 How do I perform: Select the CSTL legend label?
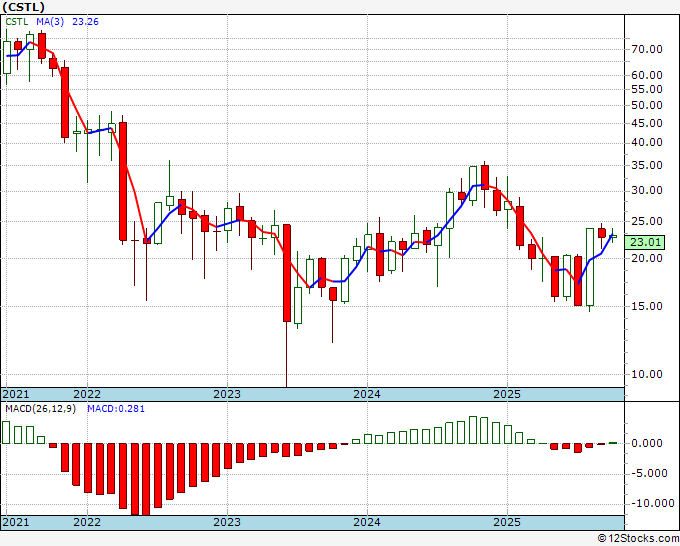point(17,22)
